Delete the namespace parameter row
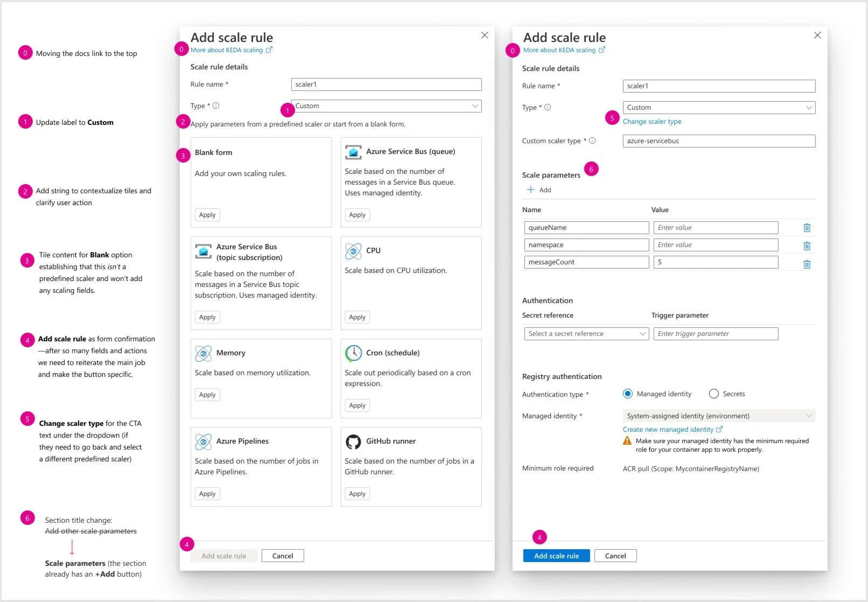The width and height of the screenshot is (868, 602). point(807,246)
